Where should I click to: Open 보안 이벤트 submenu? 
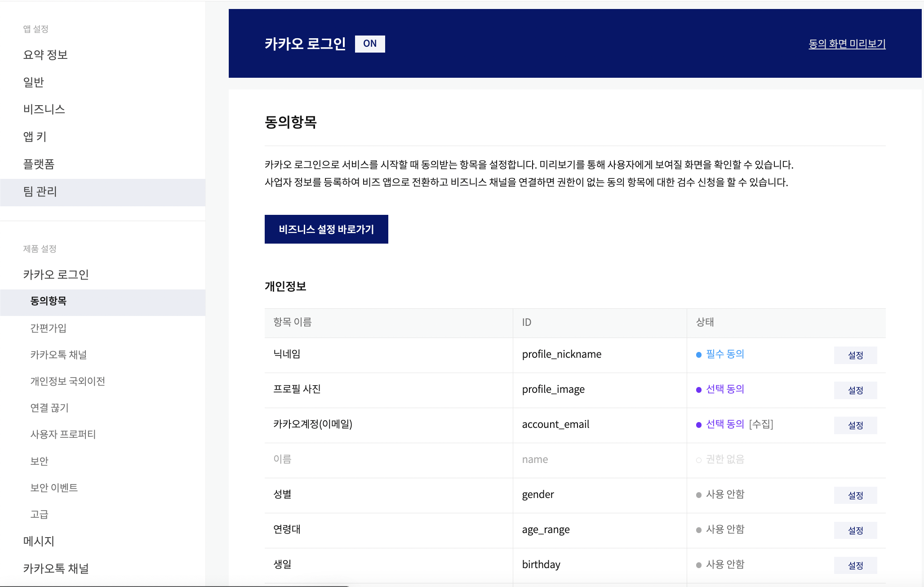click(x=54, y=488)
